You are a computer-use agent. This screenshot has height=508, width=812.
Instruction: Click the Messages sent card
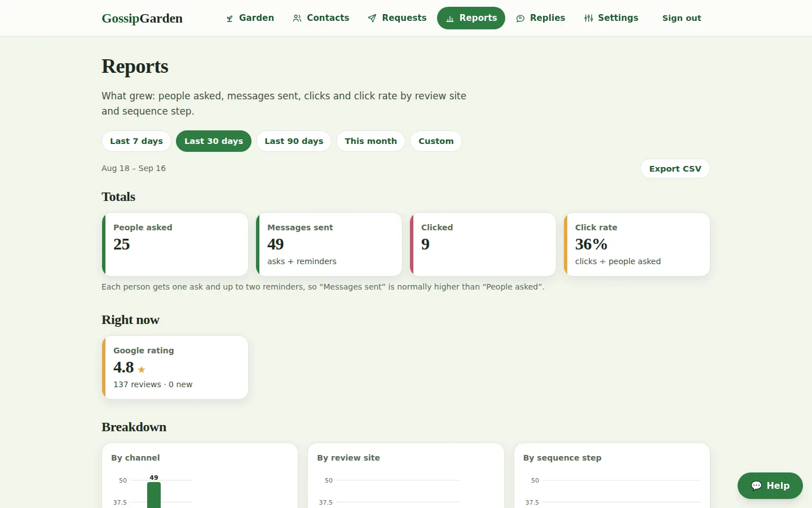click(x=329, y=244)
